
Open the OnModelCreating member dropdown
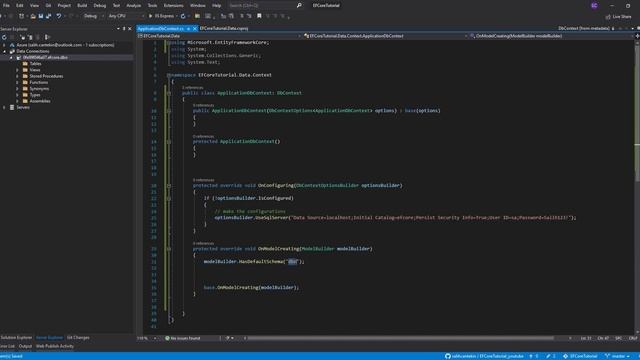551,36
